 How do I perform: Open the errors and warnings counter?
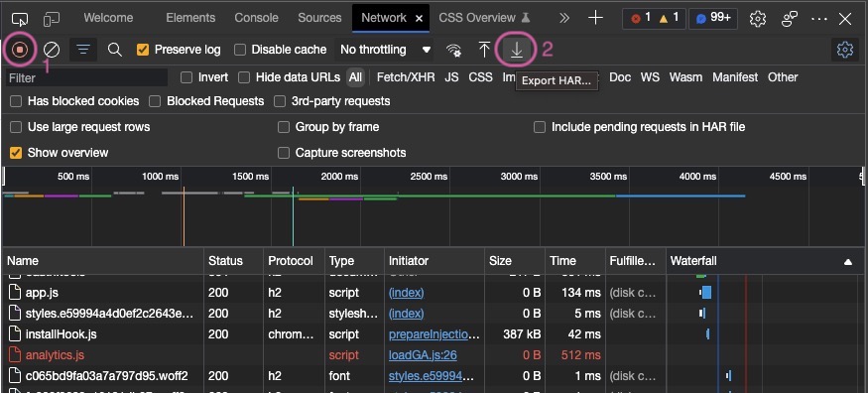[655, 18]
